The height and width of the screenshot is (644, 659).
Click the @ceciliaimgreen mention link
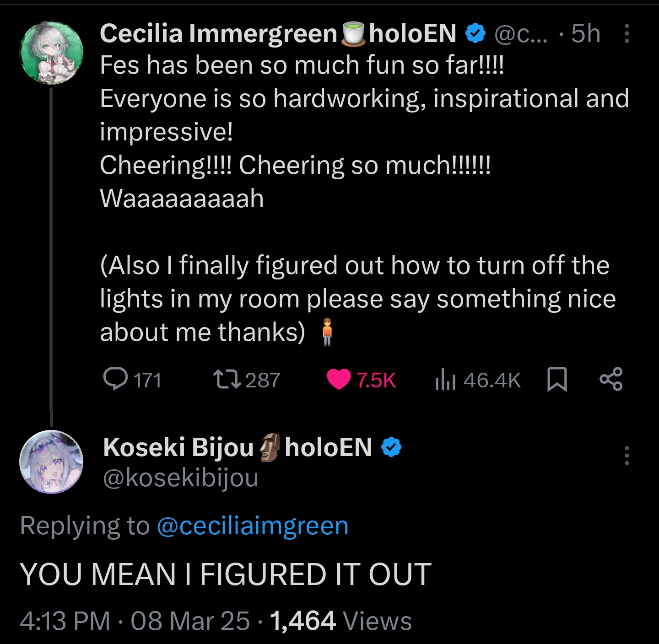pos(253,526)
